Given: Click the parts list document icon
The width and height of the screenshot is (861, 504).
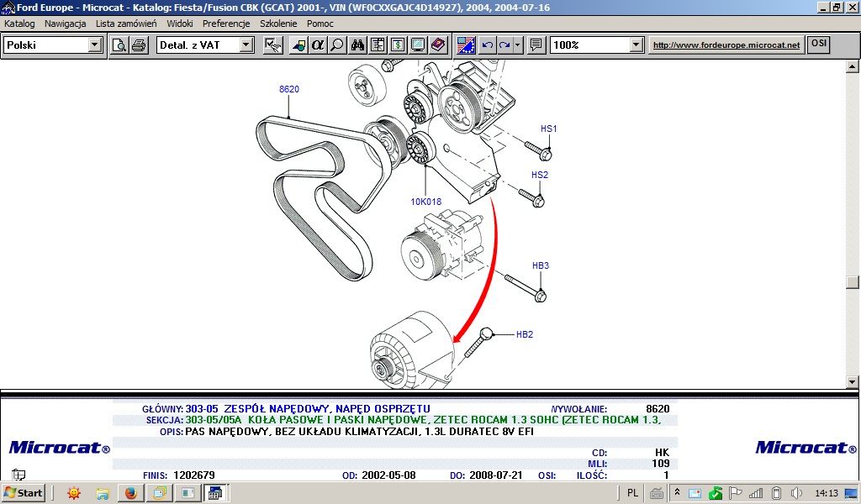Looking at the screenshot, I should pos(378,45).
